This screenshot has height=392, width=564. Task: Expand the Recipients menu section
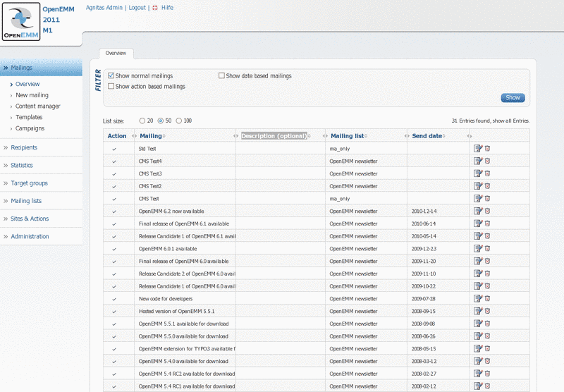point(24,147)
